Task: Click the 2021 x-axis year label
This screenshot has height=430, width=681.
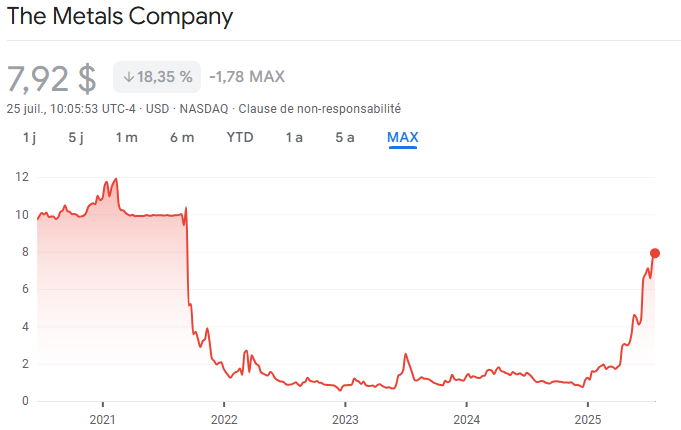Action: (103, 419)
